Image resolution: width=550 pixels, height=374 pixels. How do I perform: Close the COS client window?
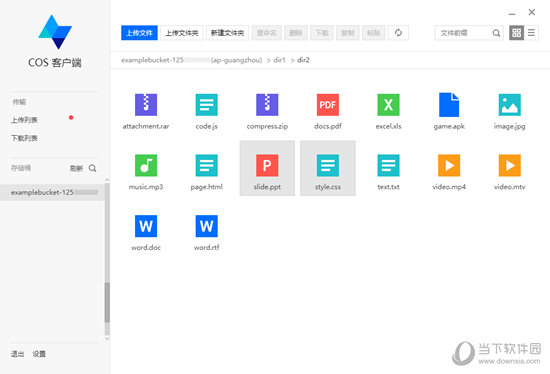(532, 12)
